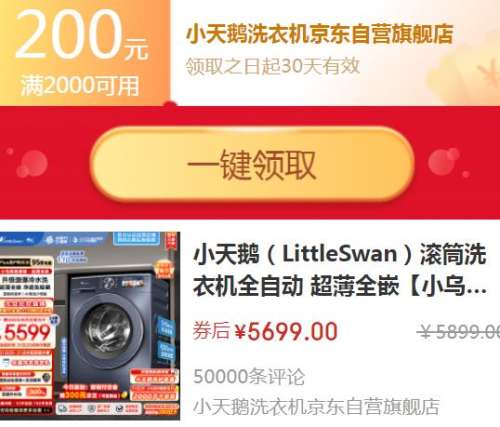Tap the 一键领取 button
This screenshot has width=500, height=427.
click(252, 164)
